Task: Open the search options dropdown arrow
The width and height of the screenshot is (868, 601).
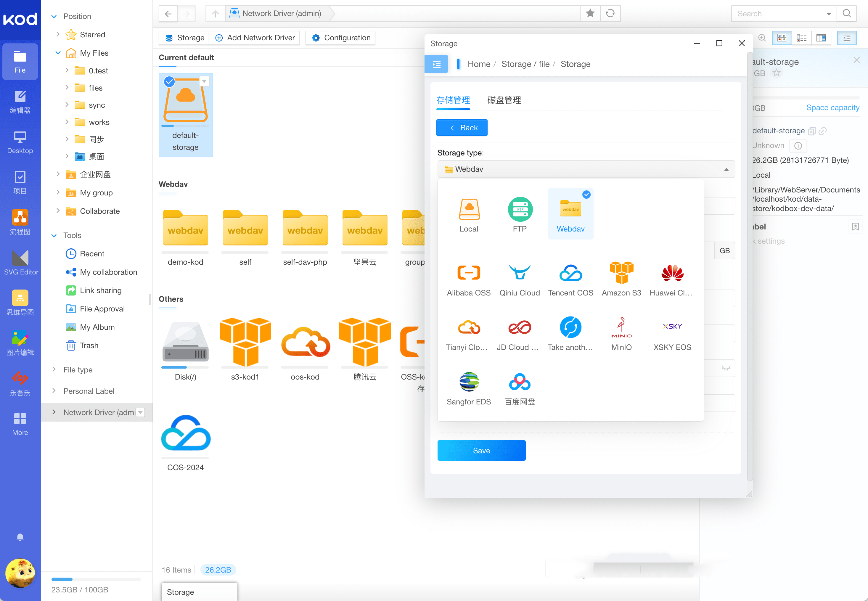Action: pos(828,14)
